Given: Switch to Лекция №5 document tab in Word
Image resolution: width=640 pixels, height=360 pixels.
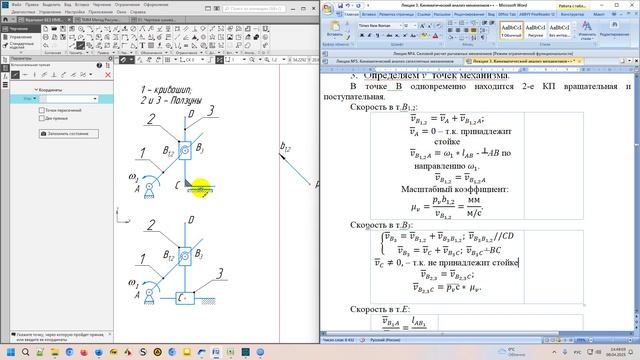Looking at the screenshot, I should [x=394, y=61].
